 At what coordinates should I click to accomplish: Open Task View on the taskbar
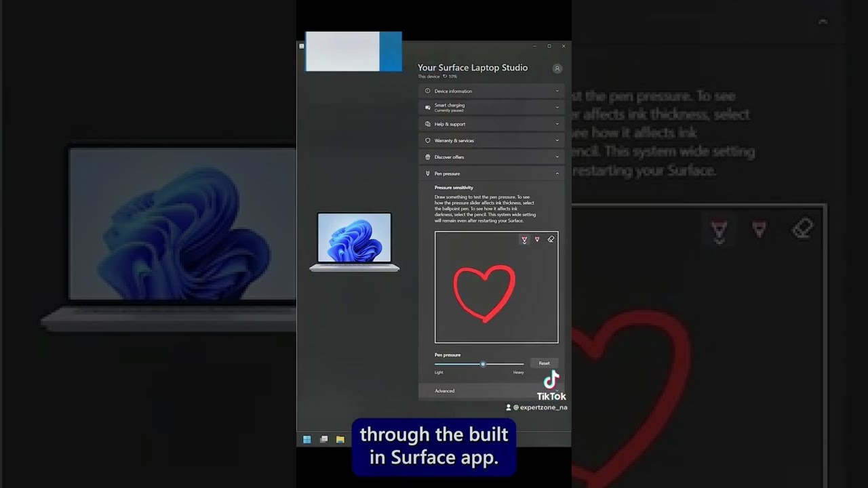tap(324, 439)
